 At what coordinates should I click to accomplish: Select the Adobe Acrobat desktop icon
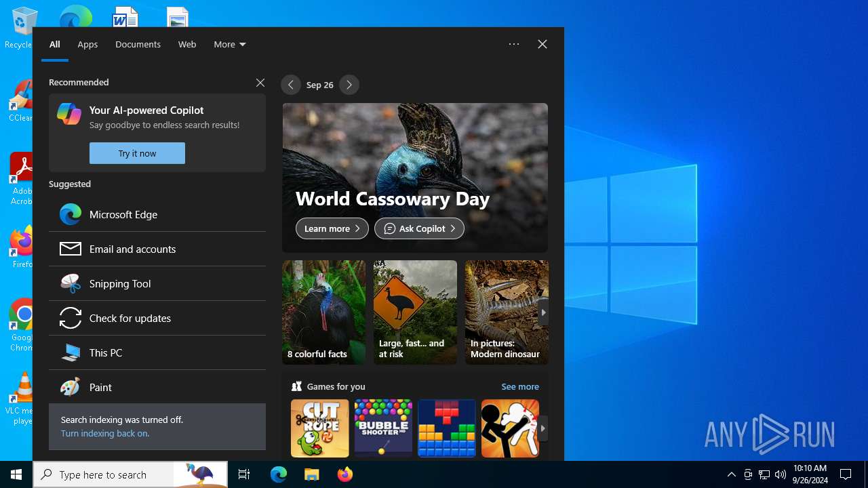pyautogui.click(x=20, y=179)
